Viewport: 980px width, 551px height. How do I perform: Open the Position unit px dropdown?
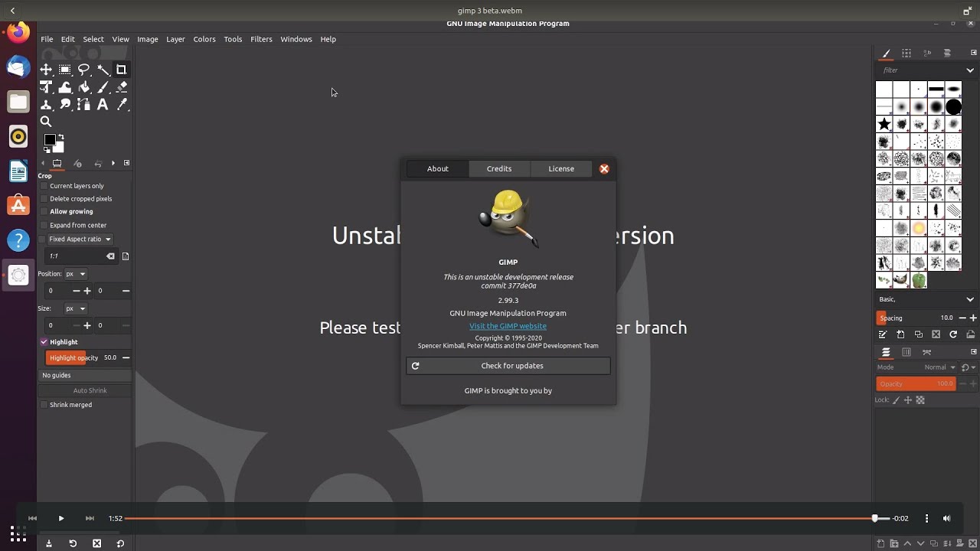tap(75, 274)
